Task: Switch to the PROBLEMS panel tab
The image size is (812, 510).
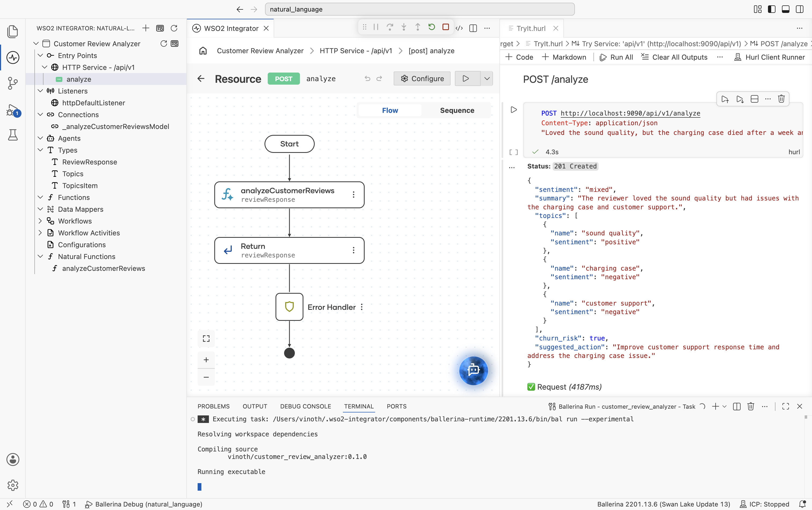Action: click(213, 407)
